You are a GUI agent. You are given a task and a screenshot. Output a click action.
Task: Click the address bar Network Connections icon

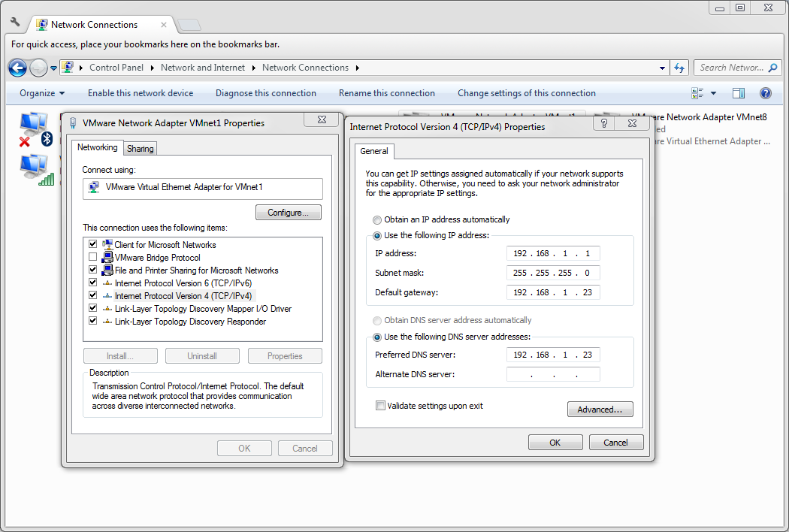(x=68, y=68)
